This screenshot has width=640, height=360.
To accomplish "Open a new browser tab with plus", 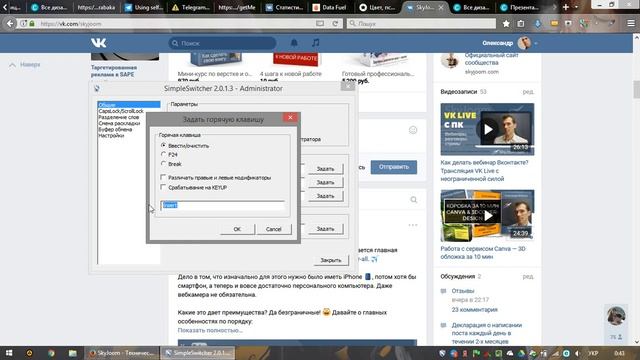I will [565, 7].
